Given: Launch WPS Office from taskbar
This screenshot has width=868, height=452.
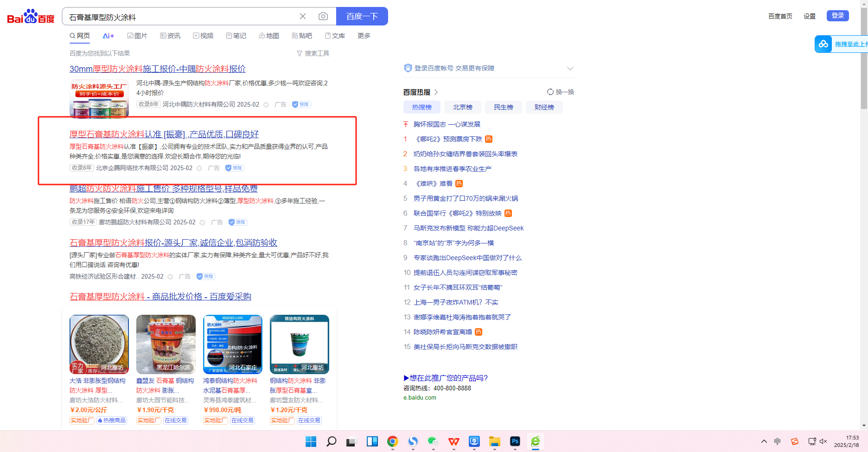Looking at the screenshot, I should 454,441.
